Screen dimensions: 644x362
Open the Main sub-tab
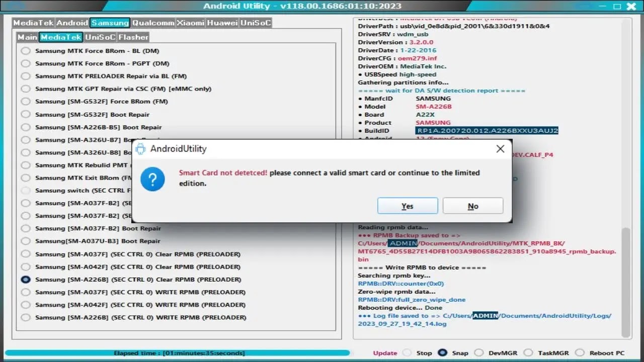point(27,37)
